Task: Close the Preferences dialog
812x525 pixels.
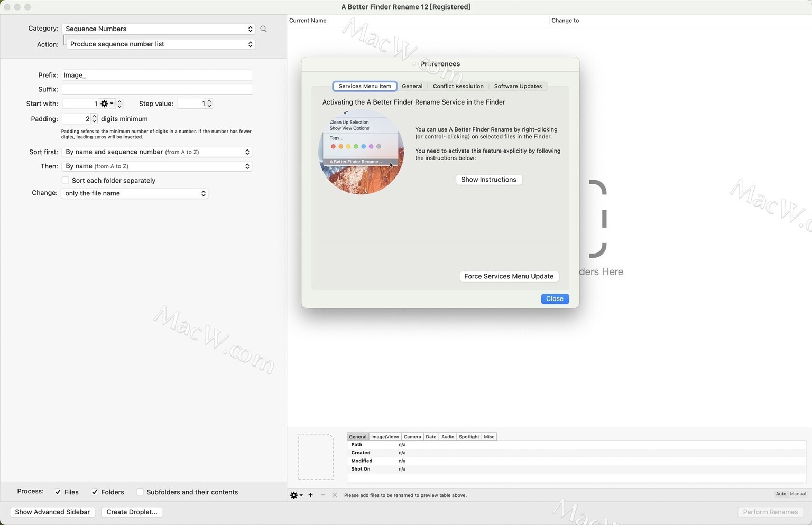Action: [x=555, y=299]
